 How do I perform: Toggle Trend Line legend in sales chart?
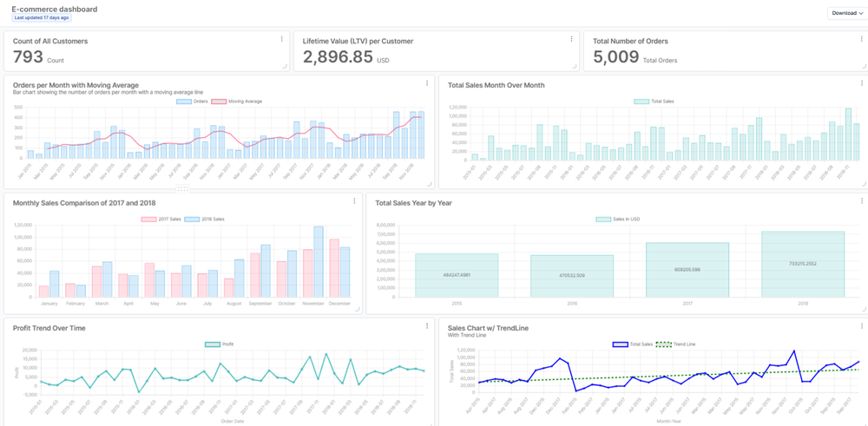676,344
